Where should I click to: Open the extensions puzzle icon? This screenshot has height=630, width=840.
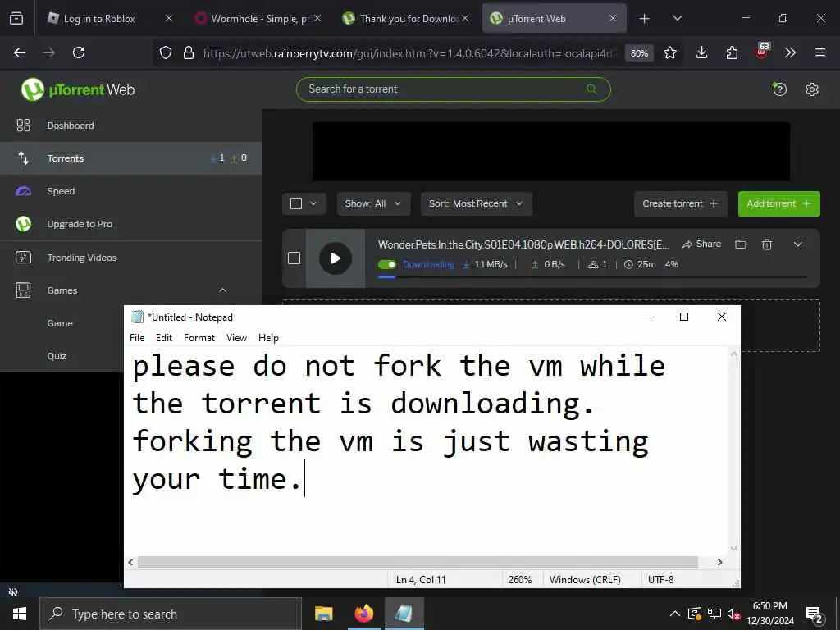732,52
